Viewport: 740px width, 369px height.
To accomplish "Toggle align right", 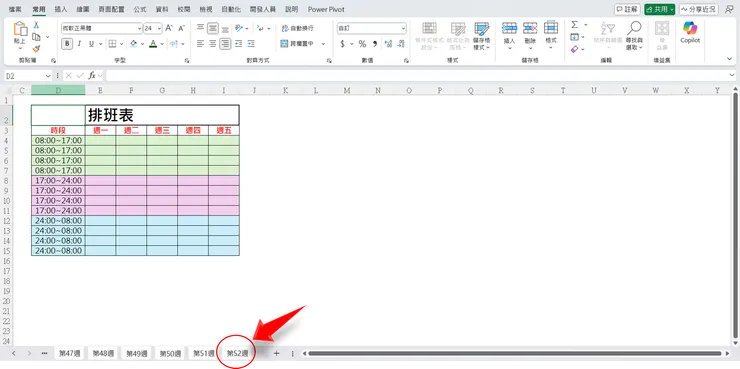I will click(225, 44).
